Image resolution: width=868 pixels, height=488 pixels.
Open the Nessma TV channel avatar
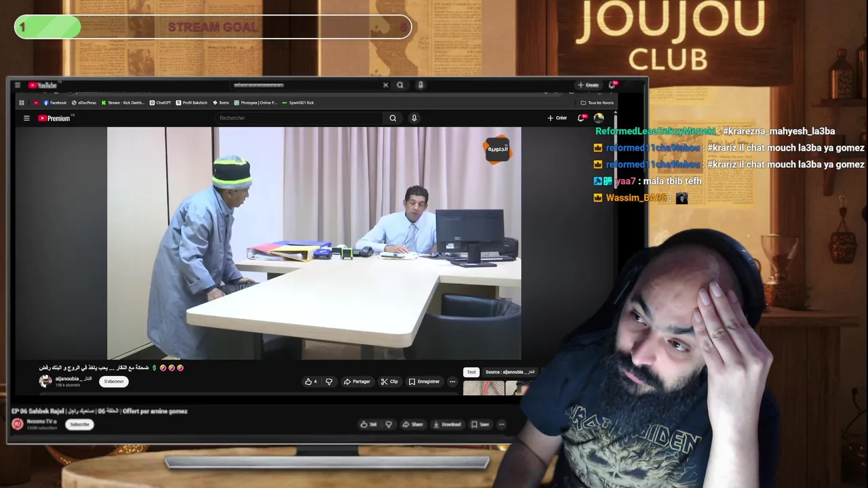pyautogui.click(x=18, y=424)
